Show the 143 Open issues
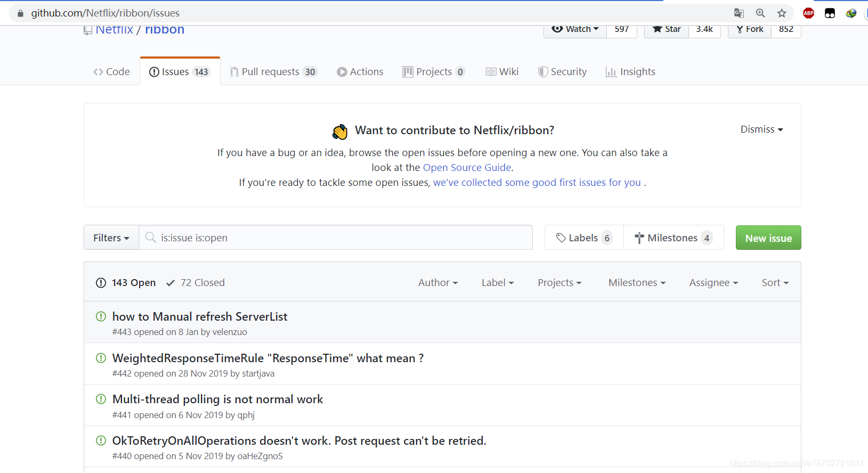The width and height of the screenshot is (868, 473). coord(126,283)
